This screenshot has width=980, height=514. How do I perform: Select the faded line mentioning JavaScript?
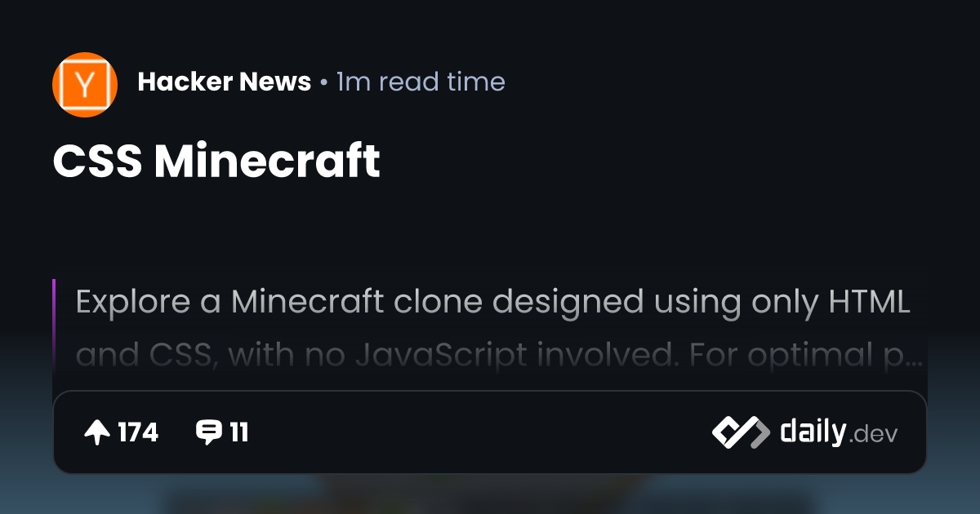tap(500, 355)
